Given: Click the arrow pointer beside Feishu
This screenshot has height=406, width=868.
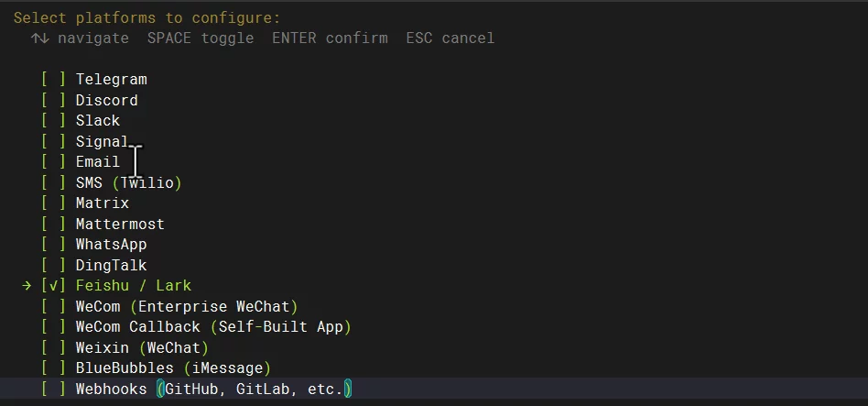Looking at the screenshot, I should point(27,286).
